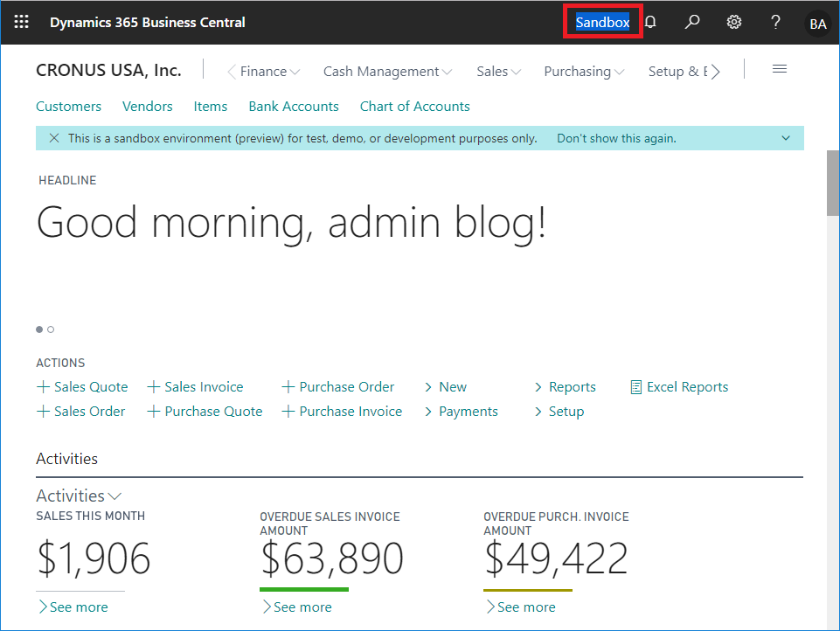840x631 pixels.
Task: Open the Bank Accounts list
Action: click(x=294, y=106)
